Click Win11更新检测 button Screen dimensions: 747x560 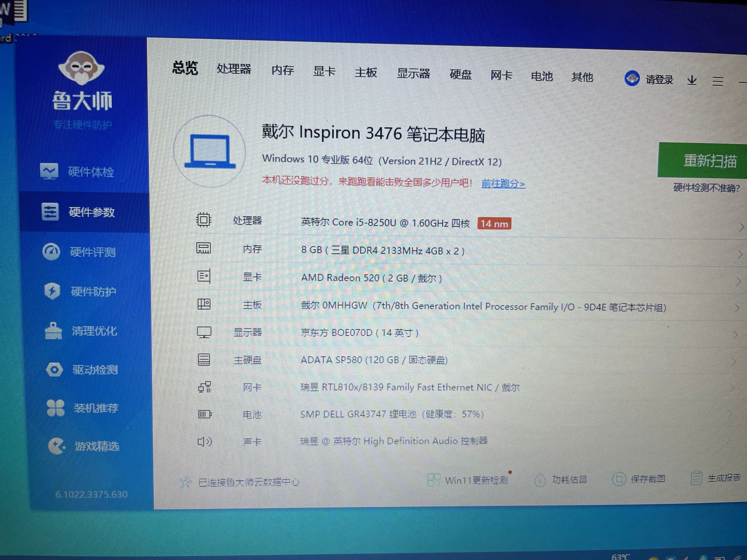coord(468,480)
